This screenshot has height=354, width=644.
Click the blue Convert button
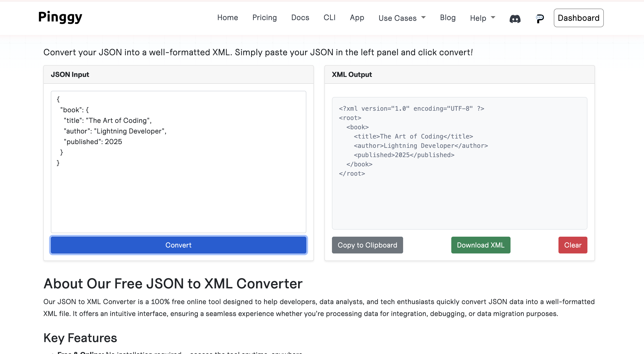(x=179, y=245)
